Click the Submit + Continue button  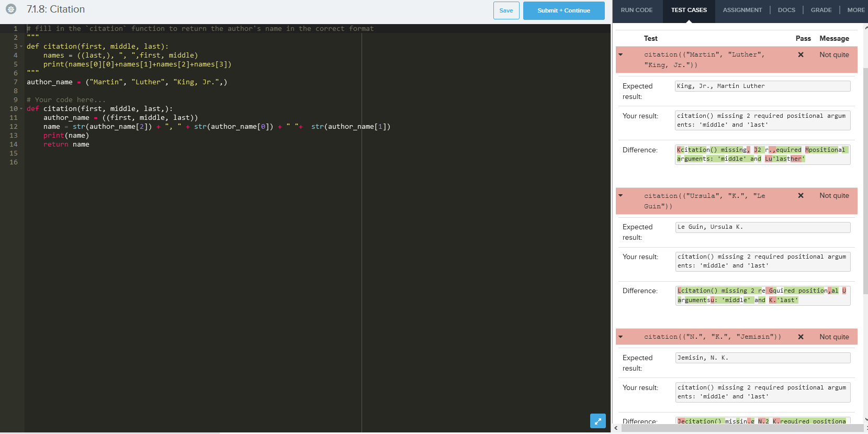tap(563, 10)
